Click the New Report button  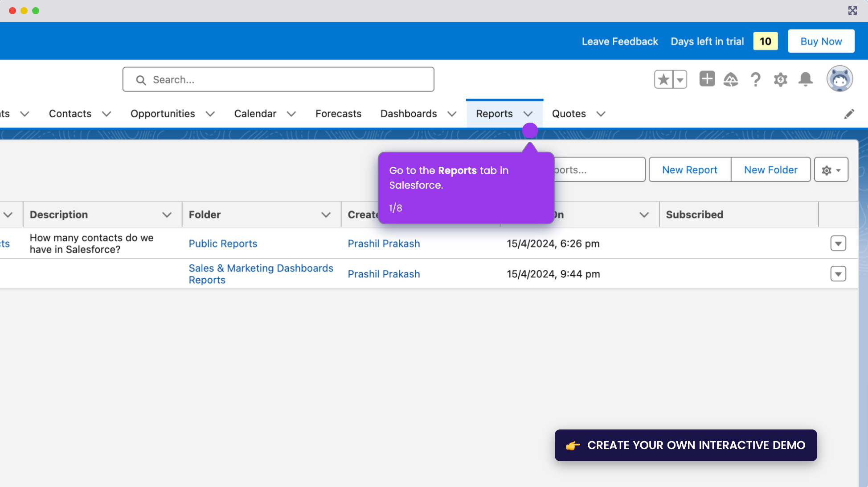690,170
